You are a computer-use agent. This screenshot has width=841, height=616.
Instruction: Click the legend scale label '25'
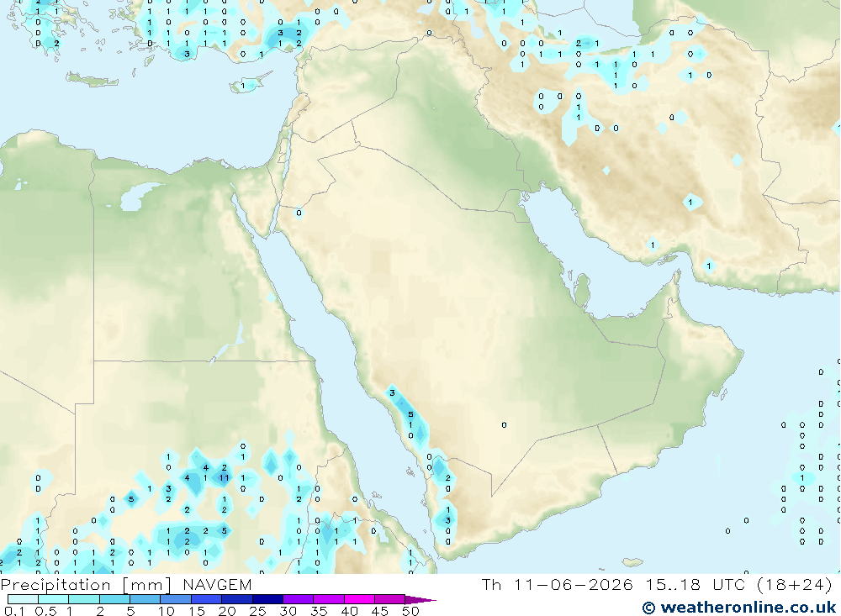pyautogui.click(x=258, y=611)
